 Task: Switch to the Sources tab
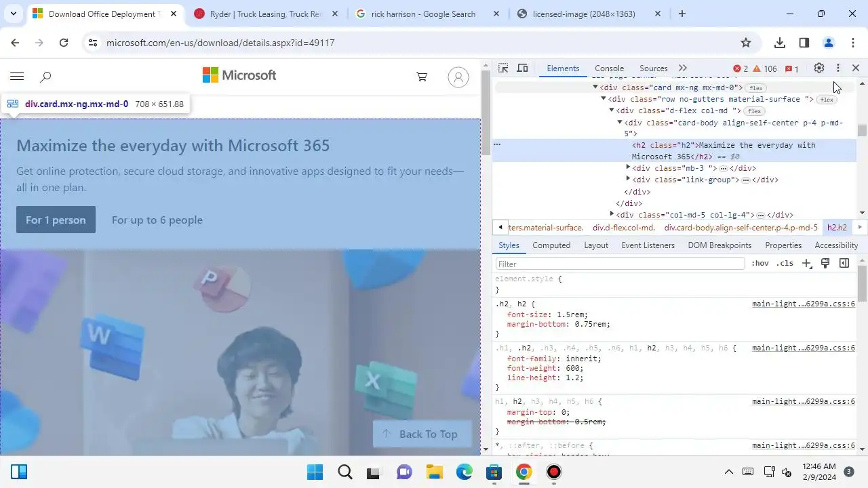click(654, 68)
